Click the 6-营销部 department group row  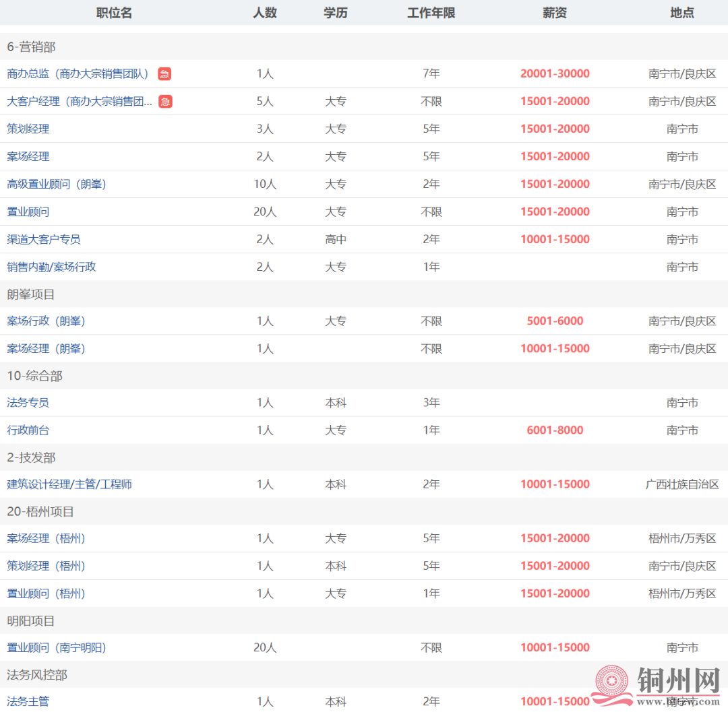(31, 47)
